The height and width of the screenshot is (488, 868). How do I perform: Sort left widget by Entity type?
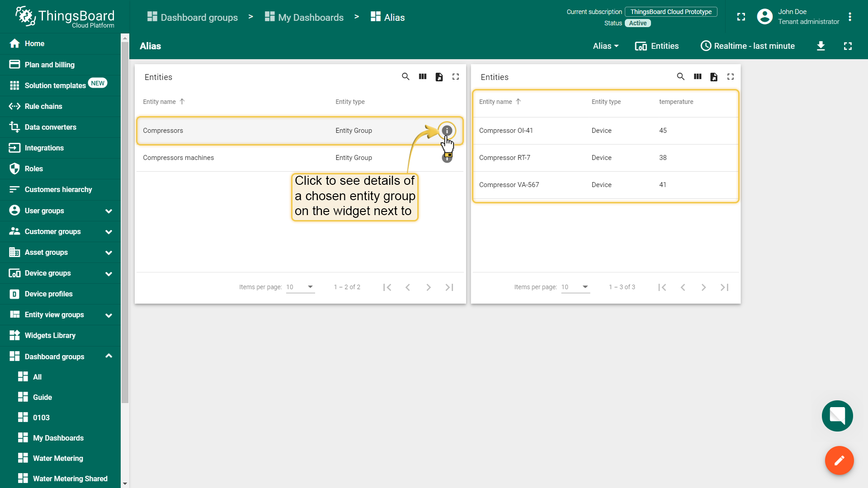(350, 102)
